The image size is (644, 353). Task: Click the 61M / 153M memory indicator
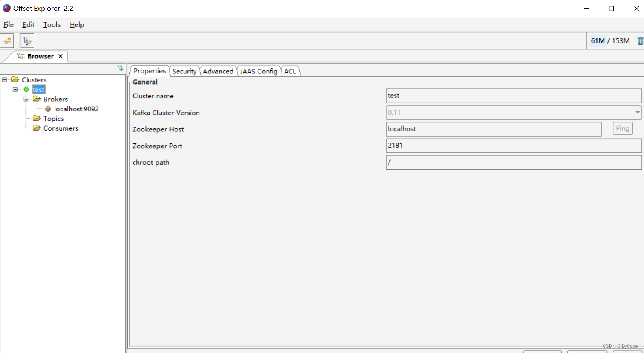point(610,41)
